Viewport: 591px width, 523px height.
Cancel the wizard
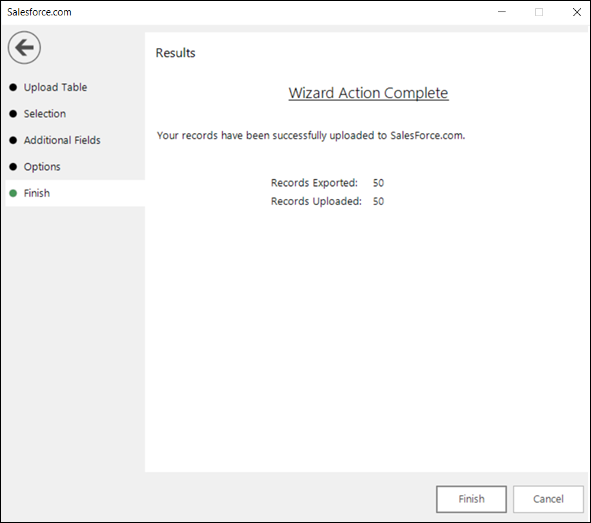548,499
